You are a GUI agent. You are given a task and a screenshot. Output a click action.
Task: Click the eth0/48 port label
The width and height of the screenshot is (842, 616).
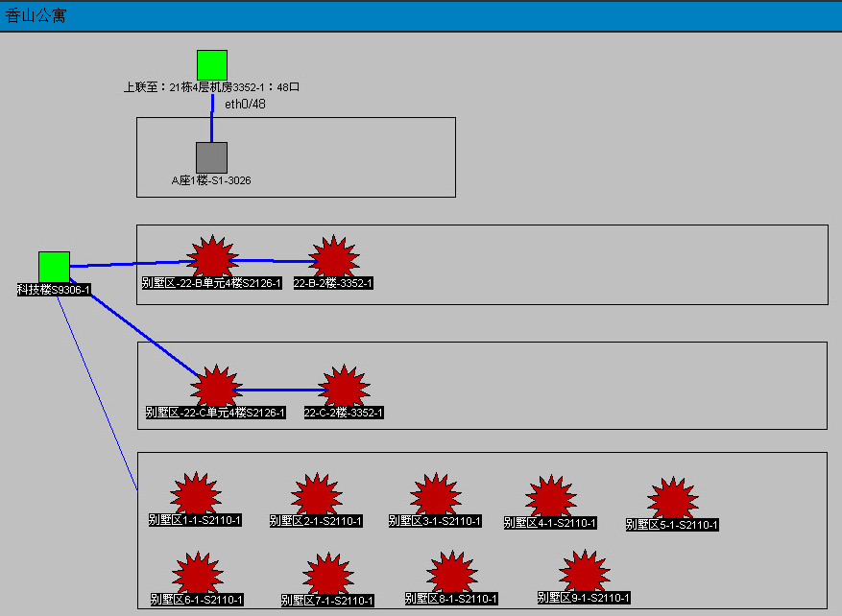(245, 104)
